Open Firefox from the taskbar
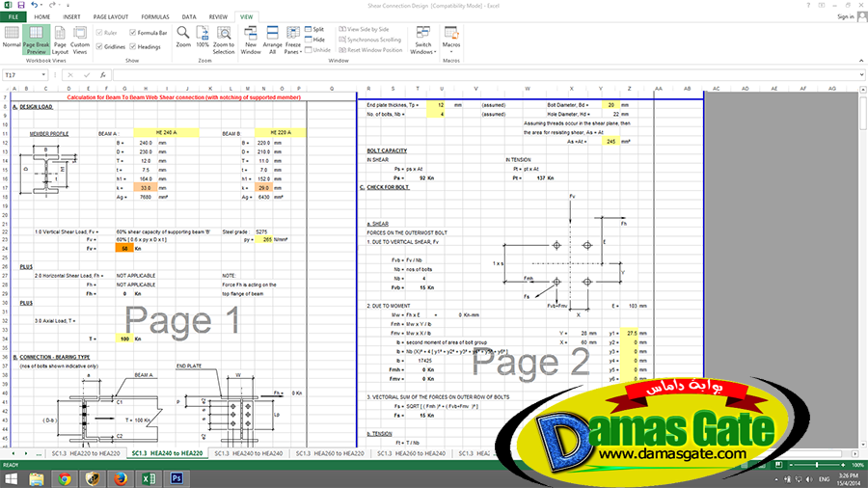 [121, 478]
